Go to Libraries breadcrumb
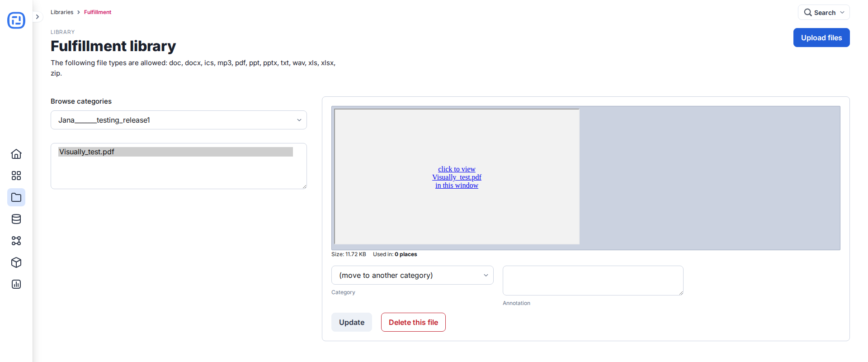The width and height of the screenshot is (868, 362). pyautogui.click(x=62, y=12)
